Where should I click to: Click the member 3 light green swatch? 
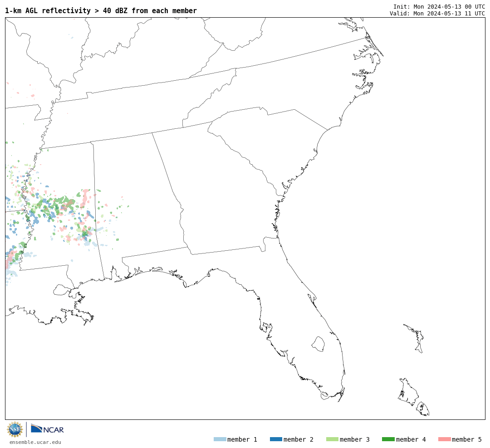332,439
